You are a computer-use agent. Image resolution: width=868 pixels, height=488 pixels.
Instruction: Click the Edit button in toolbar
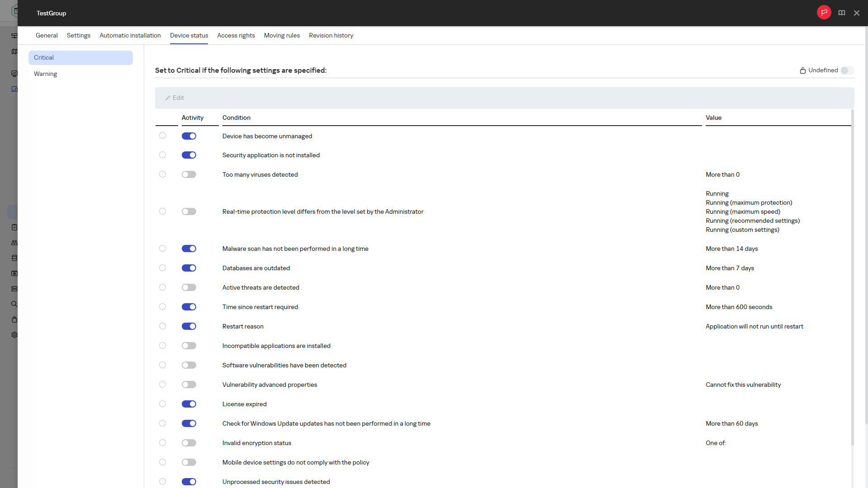click(175, 98)
